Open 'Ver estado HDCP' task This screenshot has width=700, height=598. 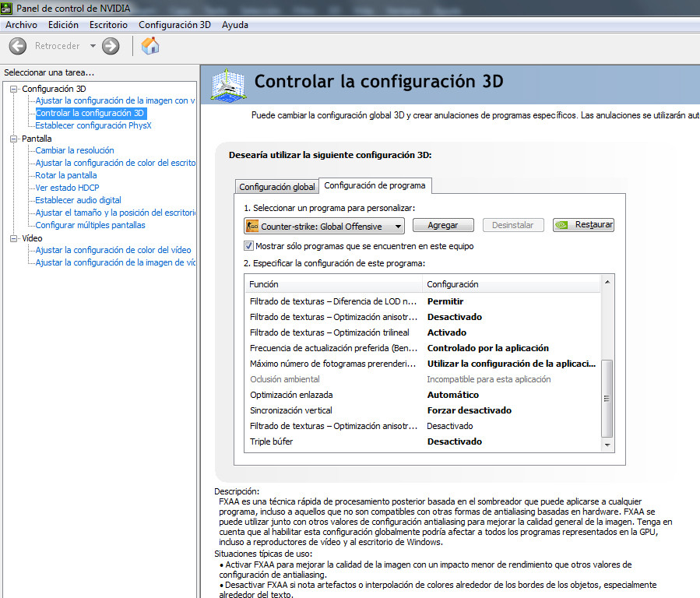point(68,188)
